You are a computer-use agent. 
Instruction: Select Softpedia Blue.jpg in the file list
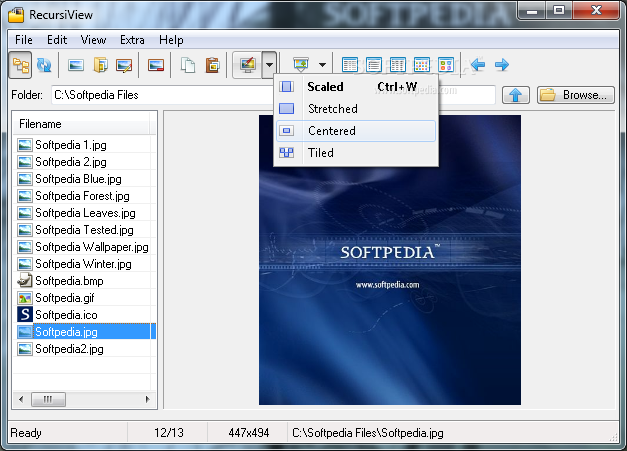tap(78, 179)
